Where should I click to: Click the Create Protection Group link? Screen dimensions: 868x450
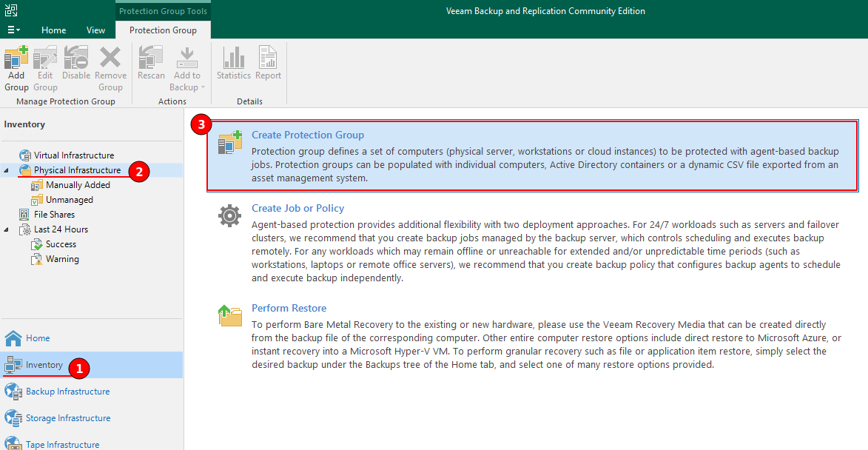tap(308, 135)
